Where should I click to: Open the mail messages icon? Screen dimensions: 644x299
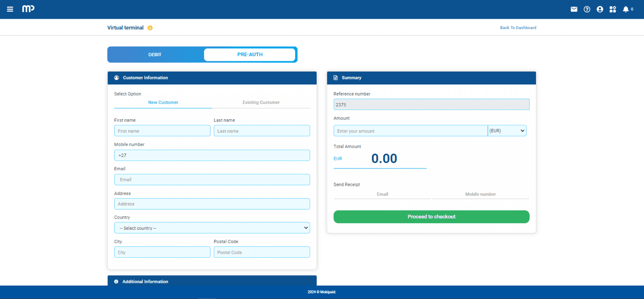[x=574, y=9]
